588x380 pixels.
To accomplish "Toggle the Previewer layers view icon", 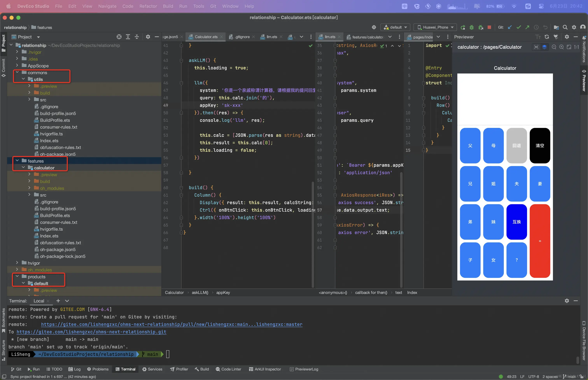I will 544,47.
